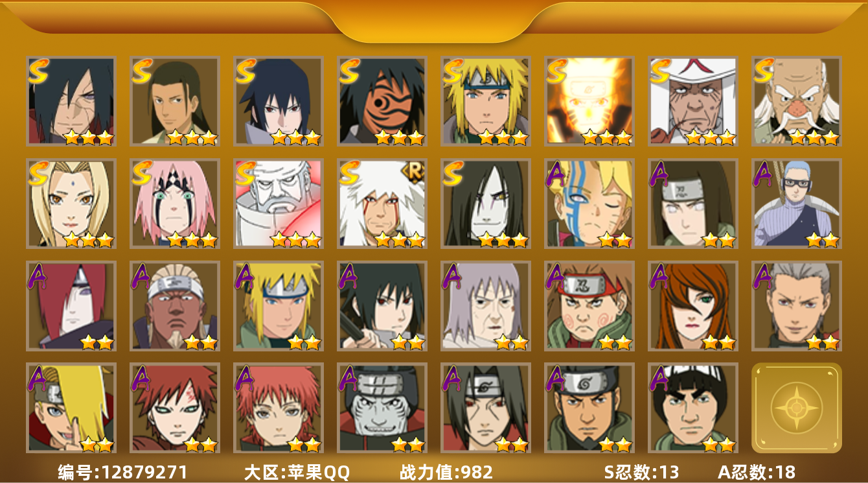Click the account number 12879271 label
The height and width of the screenshot is (483, 868).
(123, 472)
